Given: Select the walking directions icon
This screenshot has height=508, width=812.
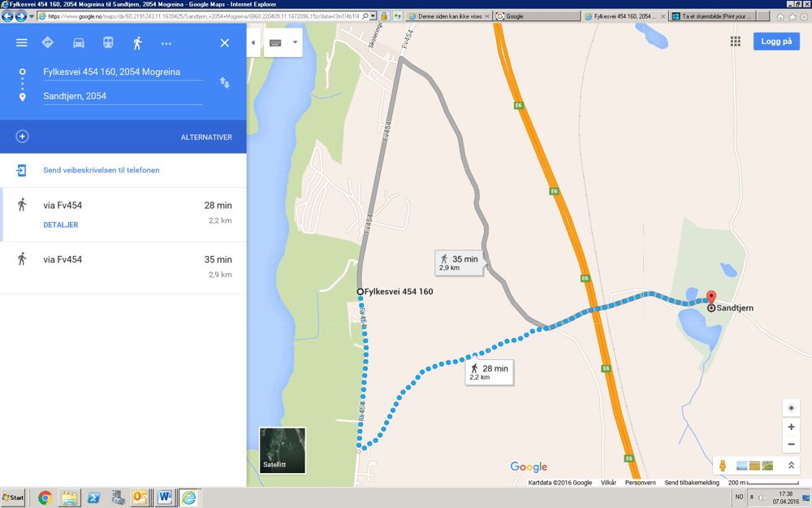Looking at the screenshot, I should pyautogui.click(x=137, y=43).
